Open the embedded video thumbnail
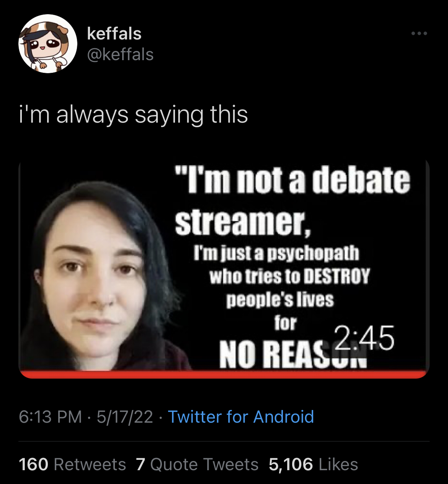 224,268
